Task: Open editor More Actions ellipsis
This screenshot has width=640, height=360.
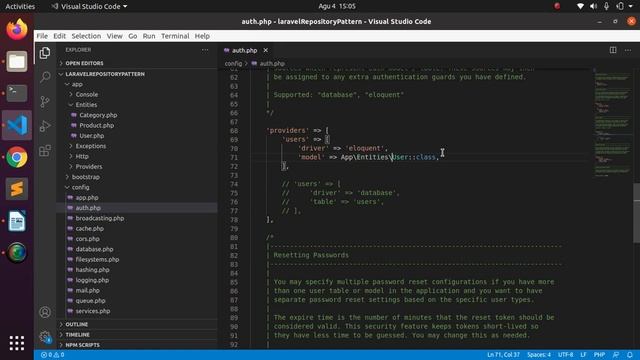Action: pos(628,50)
